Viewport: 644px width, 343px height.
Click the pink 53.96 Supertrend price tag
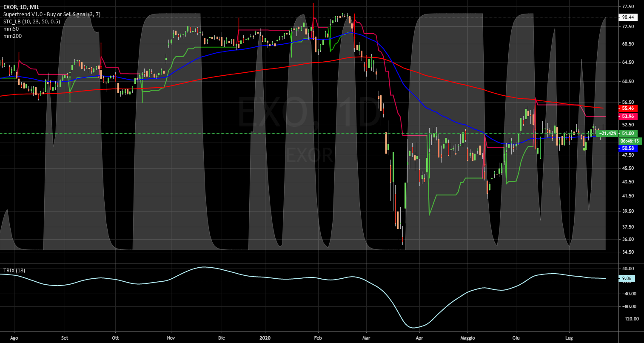tap(628, 116)
